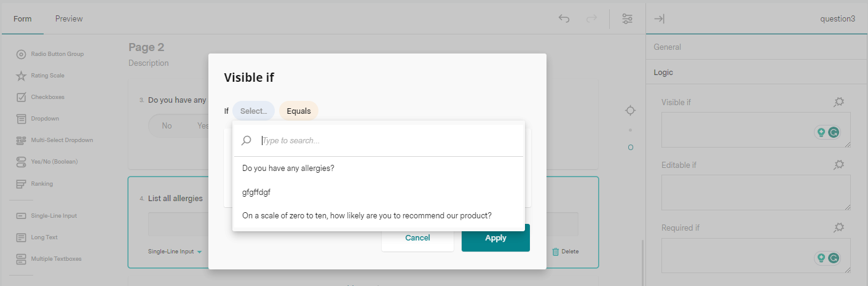Open Editable if logic wizard icon

point(838,165)
